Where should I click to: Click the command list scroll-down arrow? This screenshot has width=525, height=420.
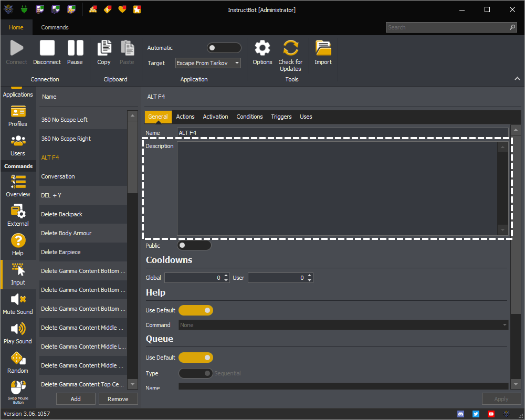pyautogui.click(x=133, y=384)
